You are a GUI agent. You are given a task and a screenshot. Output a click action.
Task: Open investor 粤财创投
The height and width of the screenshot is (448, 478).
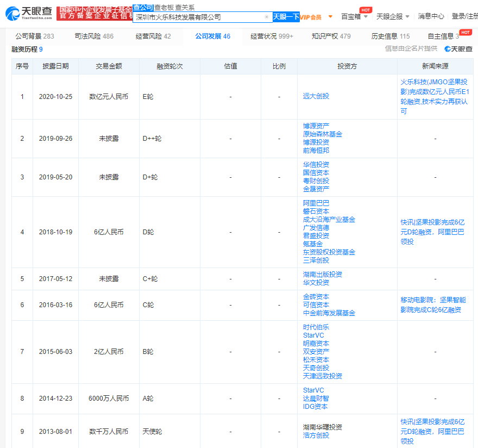[316, 181]
